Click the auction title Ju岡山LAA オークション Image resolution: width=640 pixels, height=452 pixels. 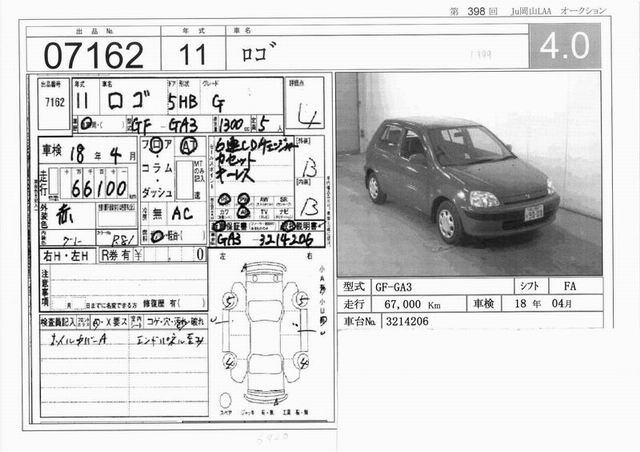pos(558,11)
